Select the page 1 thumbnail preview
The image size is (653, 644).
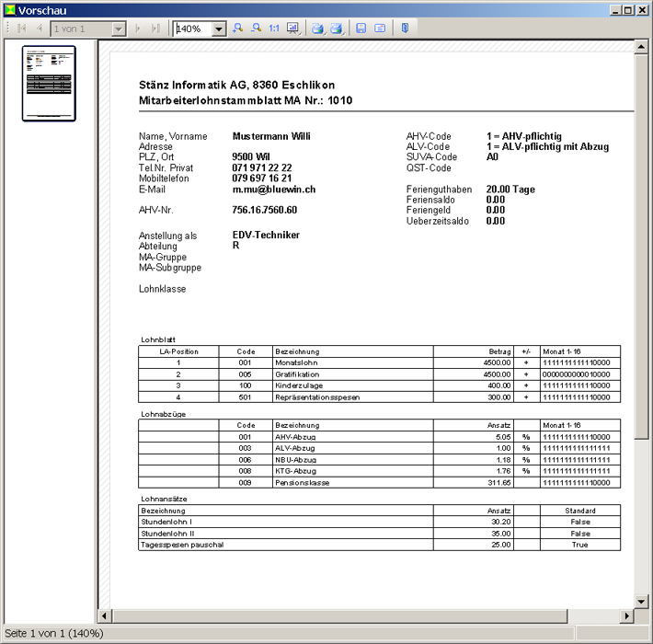(49, 84)
